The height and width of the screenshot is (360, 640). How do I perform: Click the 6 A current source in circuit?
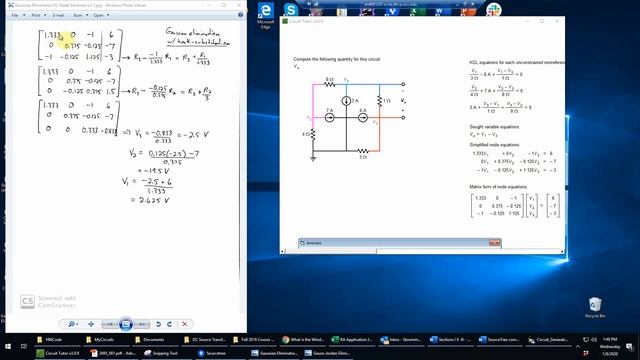362,118
